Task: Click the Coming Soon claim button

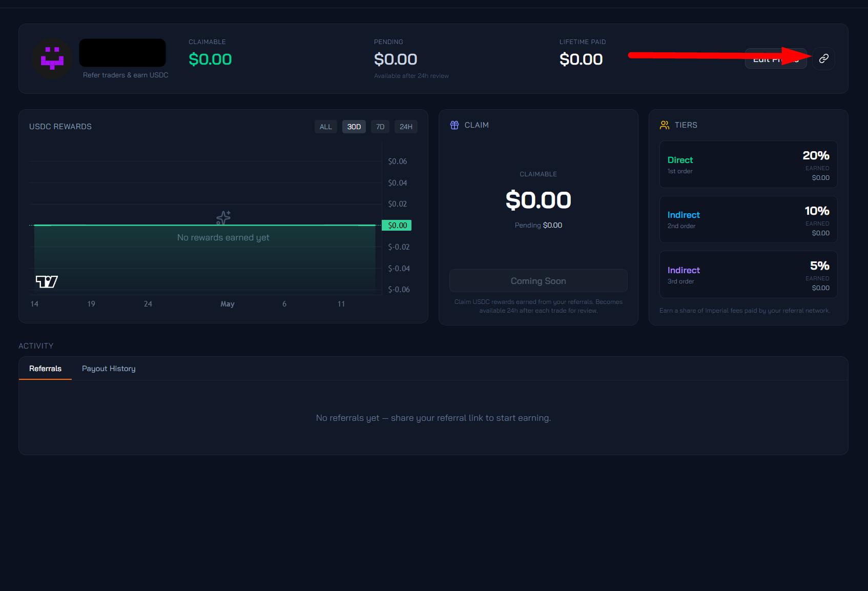Action: coord(538,281)
